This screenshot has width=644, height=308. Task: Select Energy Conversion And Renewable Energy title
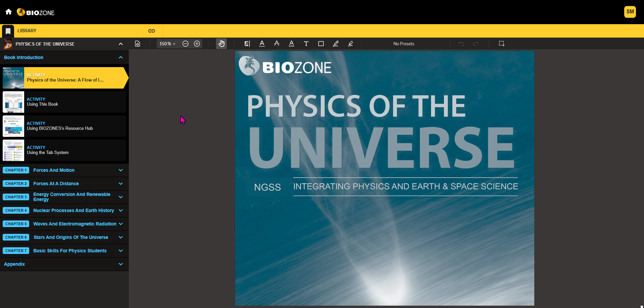point(72,197)
